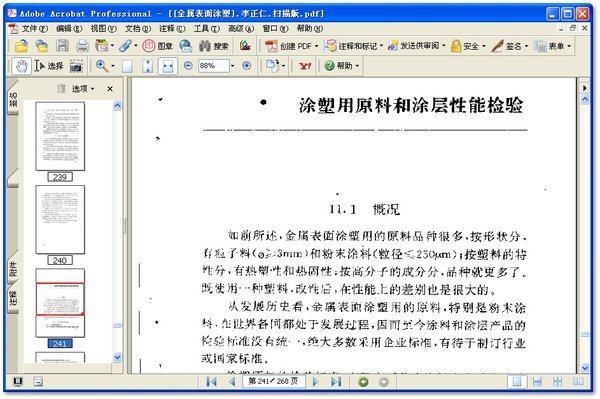Click the Snapshot camera tool
The image size is (600, 399).
(x=76, y=66)
